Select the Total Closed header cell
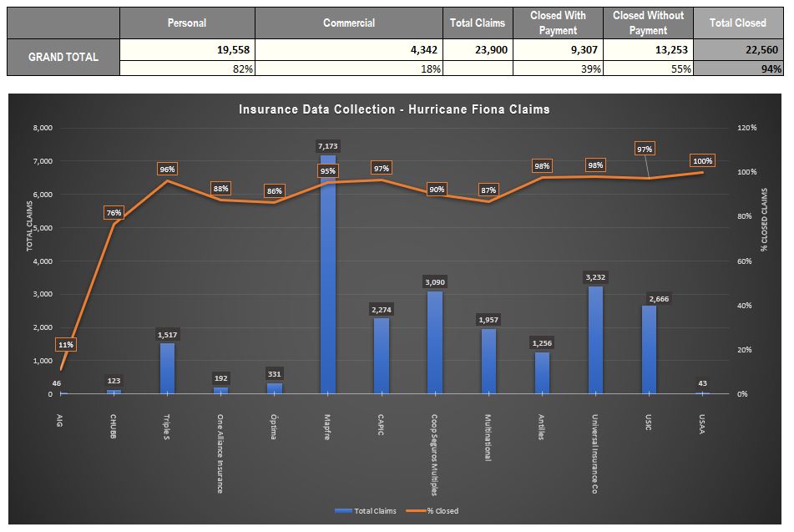Screen dimensions: 794x532 [737, 23]
